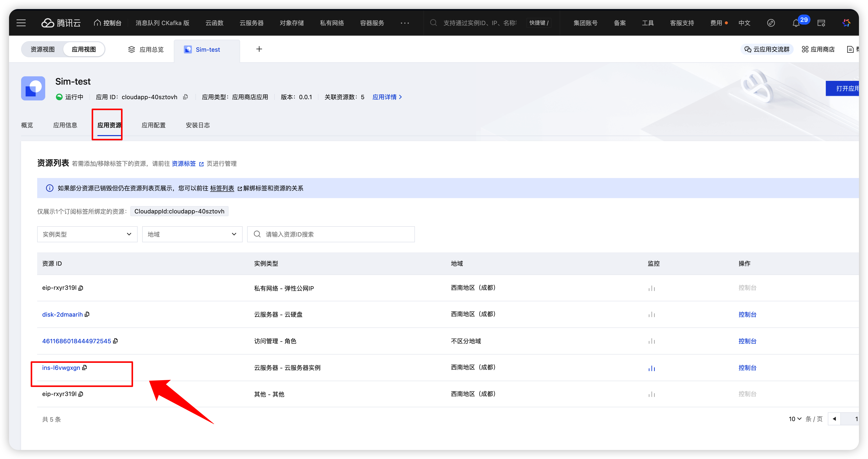
Task: Copy the application ID cloudapp-40sztovh
Action: [185, 97]
